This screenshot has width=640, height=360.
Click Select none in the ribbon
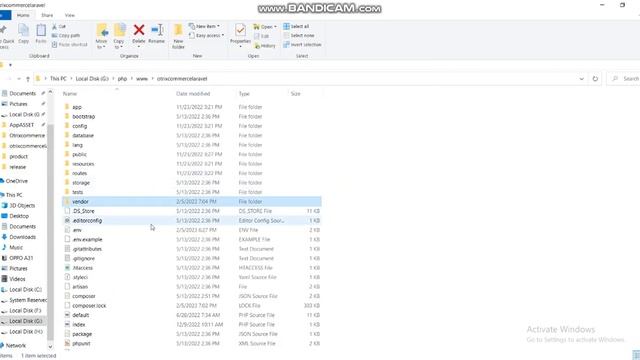pos(299,36)
